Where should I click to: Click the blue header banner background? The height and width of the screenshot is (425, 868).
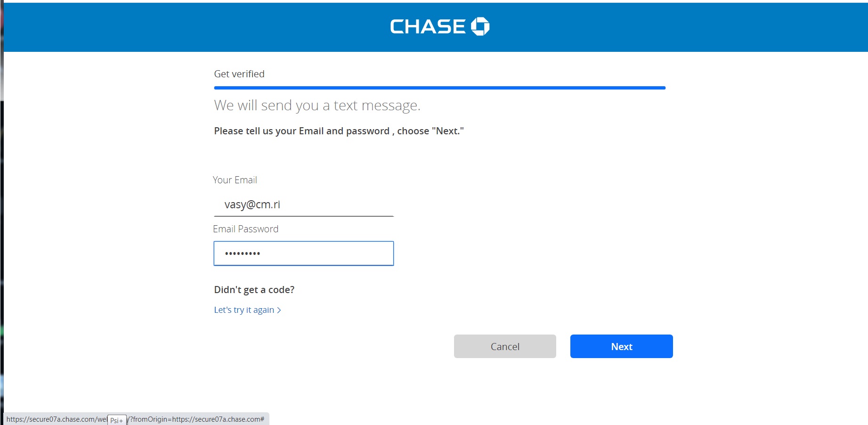[x=188, y=27]
